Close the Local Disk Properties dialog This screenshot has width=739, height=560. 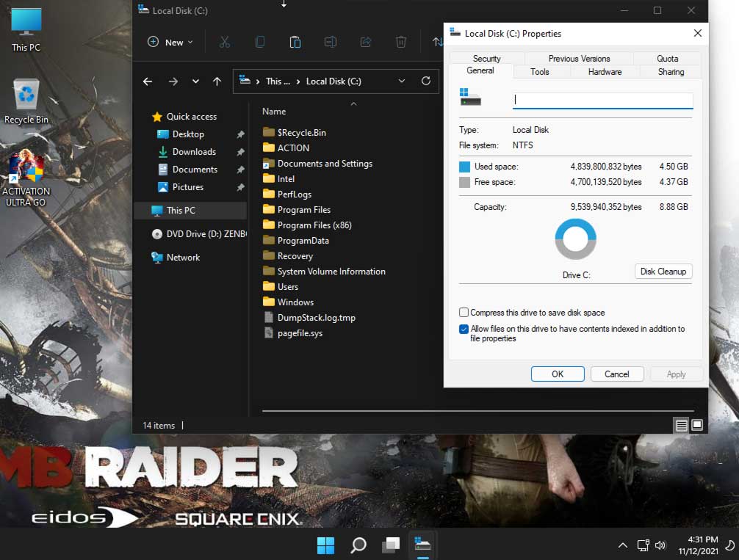point(698,33)
